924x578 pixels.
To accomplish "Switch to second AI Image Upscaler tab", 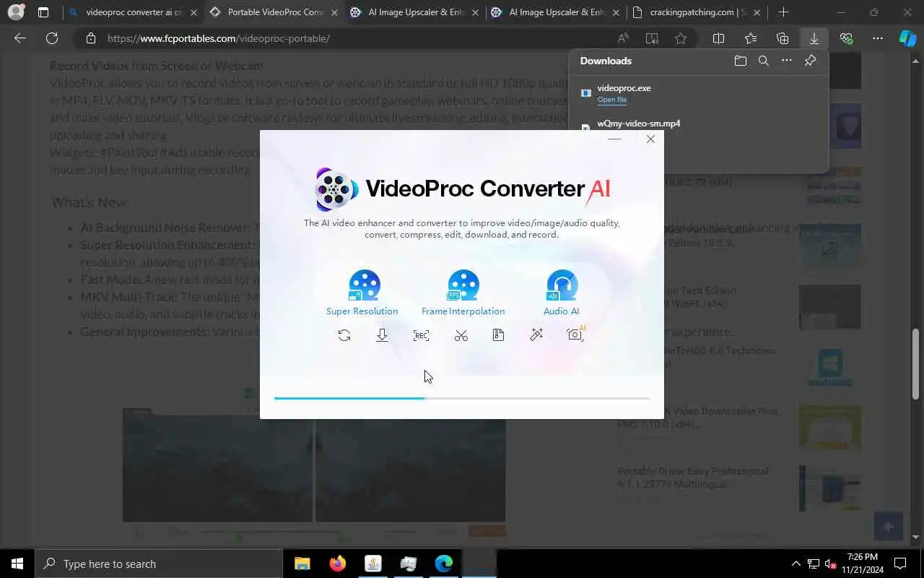I will click(556, 12).
